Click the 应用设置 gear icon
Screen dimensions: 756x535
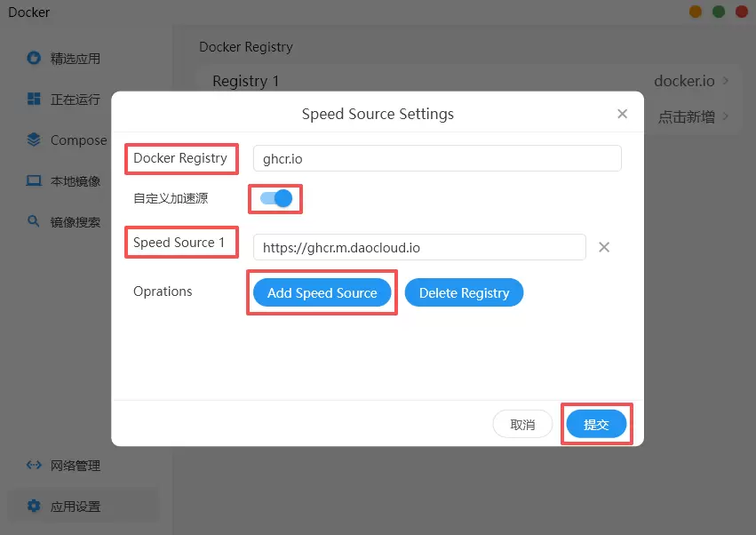click(x=34, y=506)
